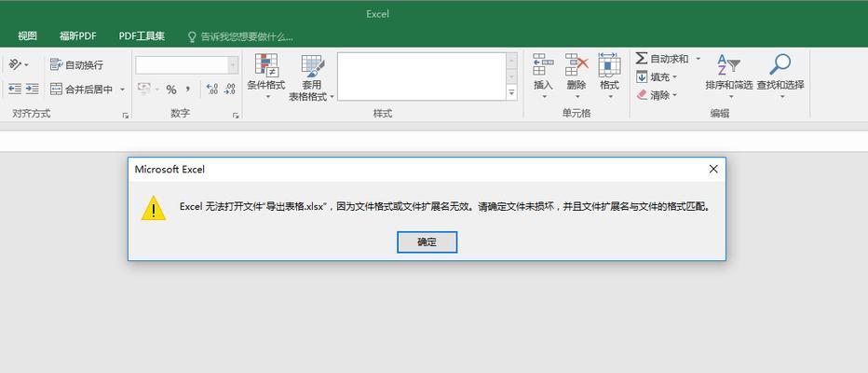
Task: Click the yellow warning triangle icon
Action: (154, 208)
